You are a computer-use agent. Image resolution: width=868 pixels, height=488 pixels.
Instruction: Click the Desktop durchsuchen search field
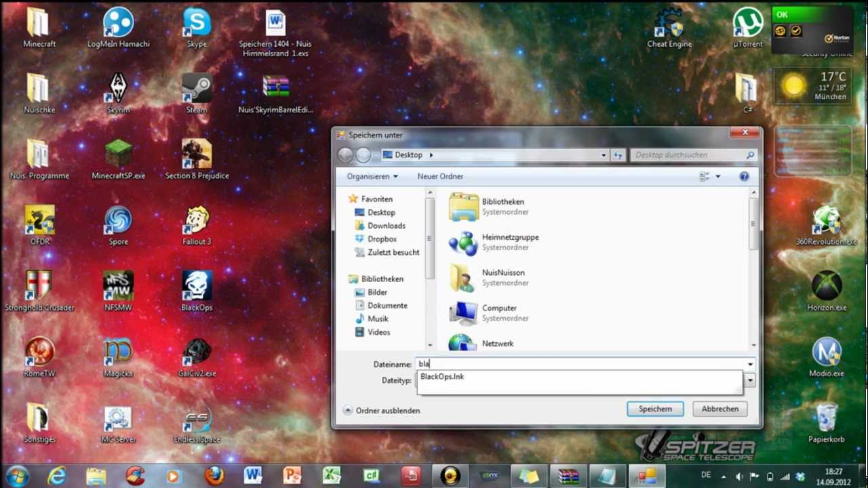coord(693,155)
